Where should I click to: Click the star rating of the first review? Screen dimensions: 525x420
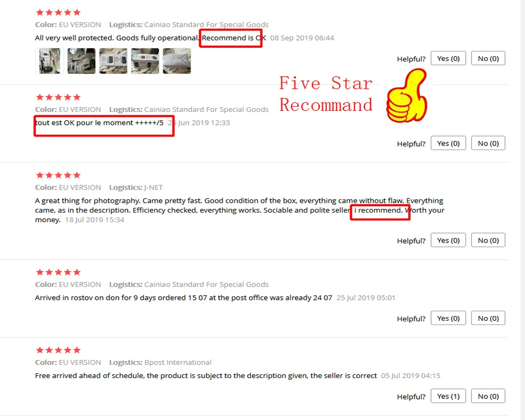point(58,13)
